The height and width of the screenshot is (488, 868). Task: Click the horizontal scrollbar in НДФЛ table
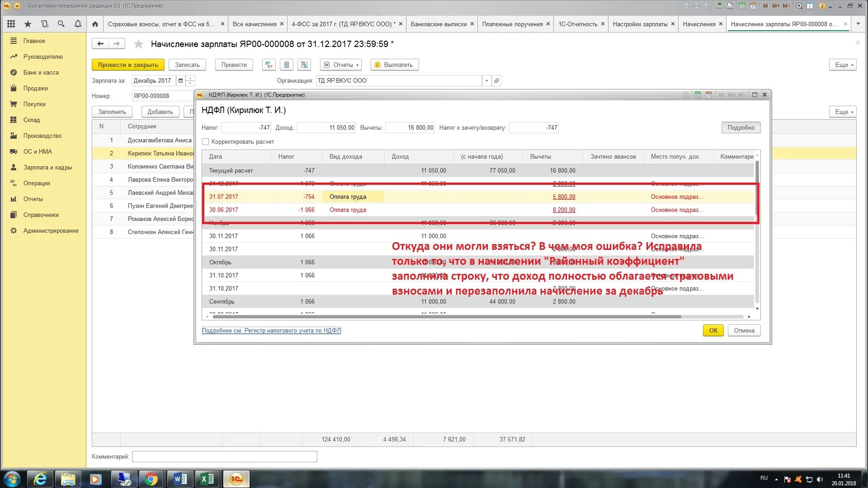tap(448, 317)
